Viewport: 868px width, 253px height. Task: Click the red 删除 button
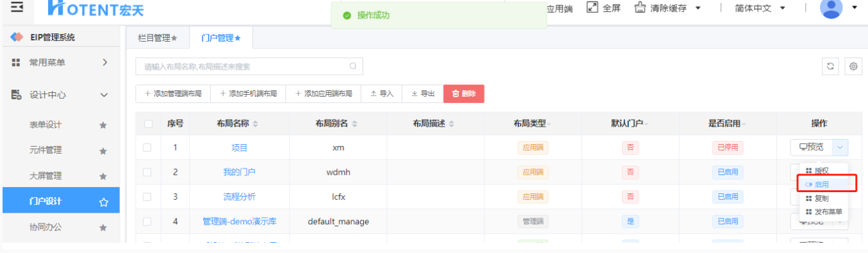[464, 94]
